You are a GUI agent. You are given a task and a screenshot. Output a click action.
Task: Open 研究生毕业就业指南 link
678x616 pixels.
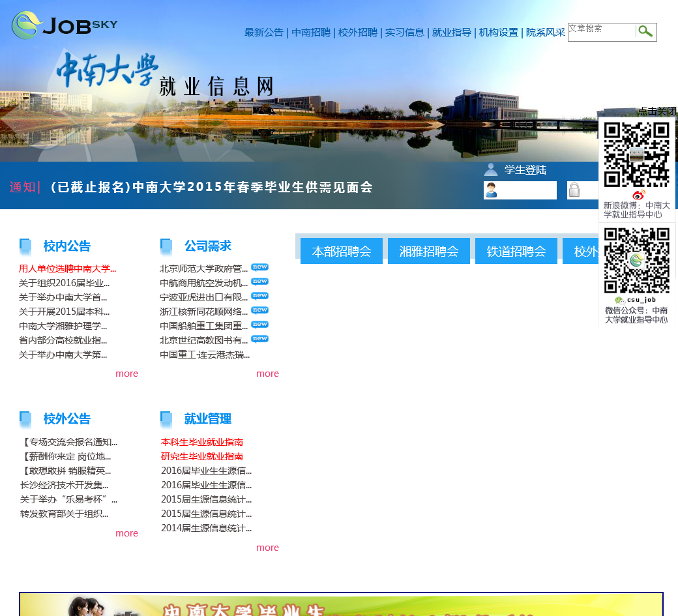click(x=202, y=456)
